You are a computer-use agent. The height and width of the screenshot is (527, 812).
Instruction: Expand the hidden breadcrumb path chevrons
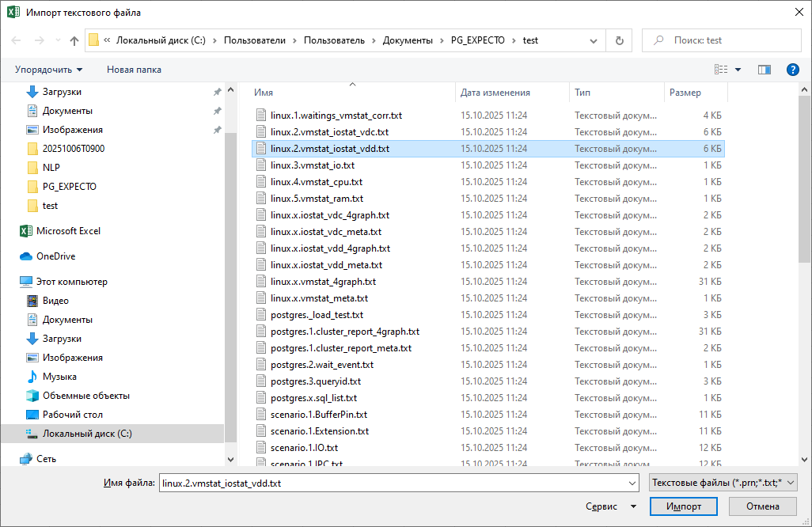[x=107, y=40]
